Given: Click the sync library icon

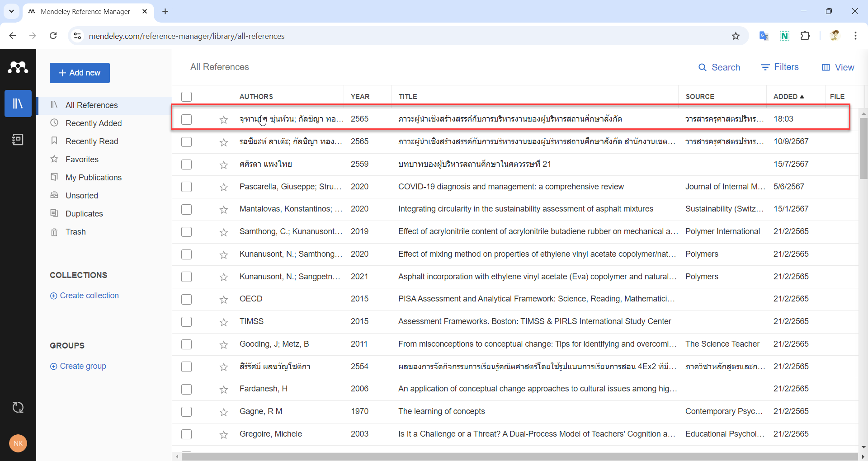Looking at the screenshot, I should 18,408.
